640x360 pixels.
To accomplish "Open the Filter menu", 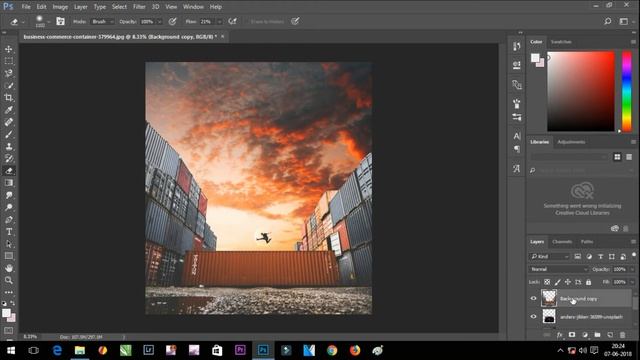I will click(139, 7).
